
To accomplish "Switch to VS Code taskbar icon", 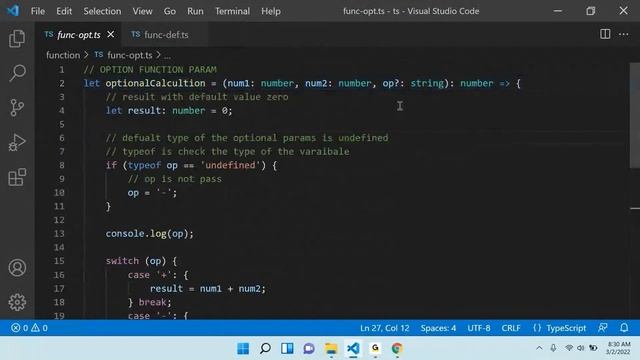I will click(353, 349).
